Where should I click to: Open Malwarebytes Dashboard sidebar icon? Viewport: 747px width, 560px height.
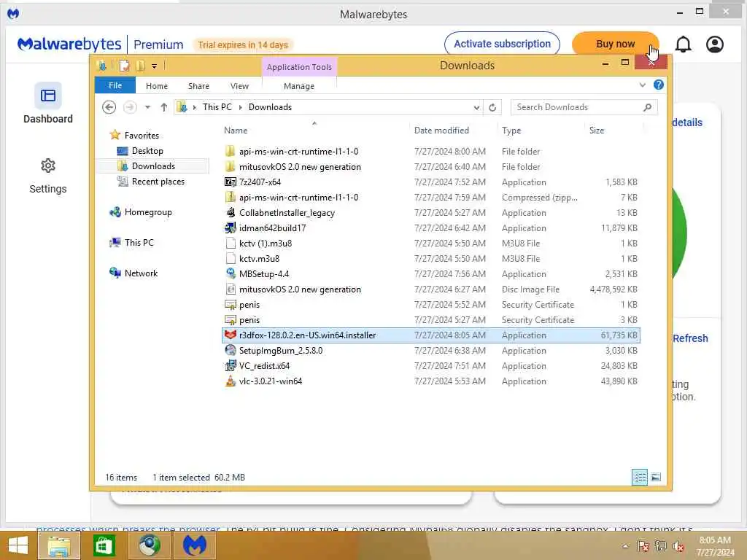pos(47,96)
